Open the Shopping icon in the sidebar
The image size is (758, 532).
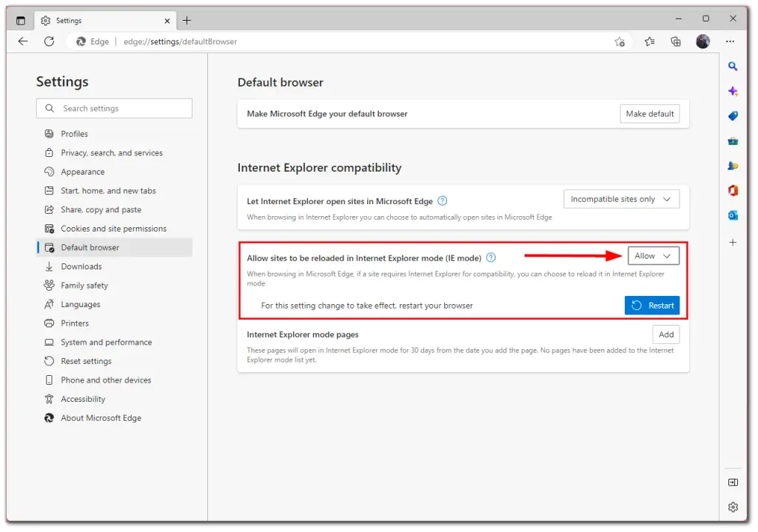coord(733,115)
